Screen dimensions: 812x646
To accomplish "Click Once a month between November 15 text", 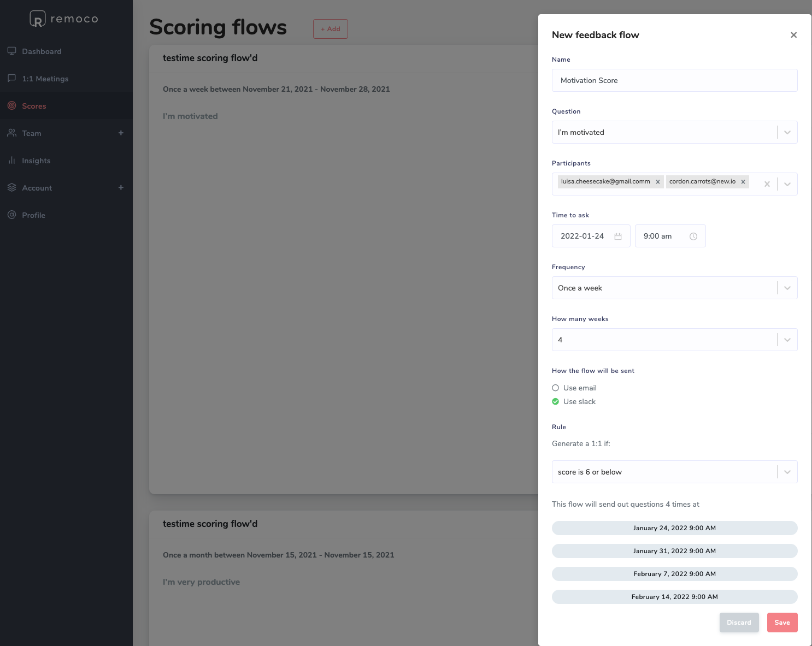I will click(278, 555).
